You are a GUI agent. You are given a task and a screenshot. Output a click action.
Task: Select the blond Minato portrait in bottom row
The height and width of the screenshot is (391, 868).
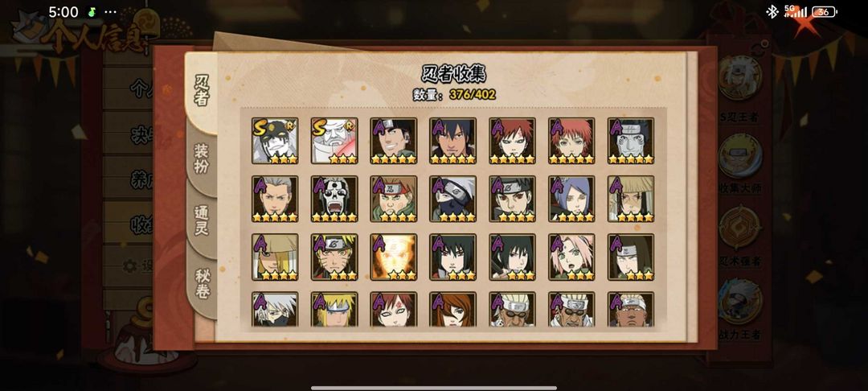[x=334, y=309]
